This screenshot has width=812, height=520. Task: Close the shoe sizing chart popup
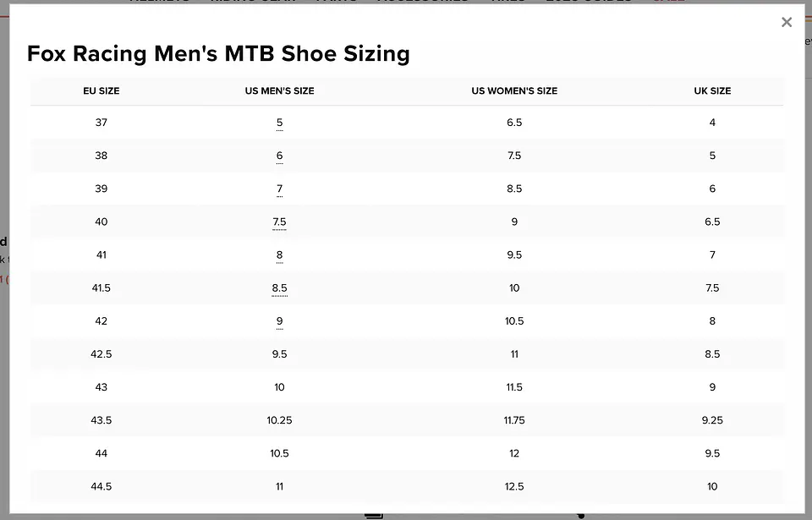click(786, 22)
